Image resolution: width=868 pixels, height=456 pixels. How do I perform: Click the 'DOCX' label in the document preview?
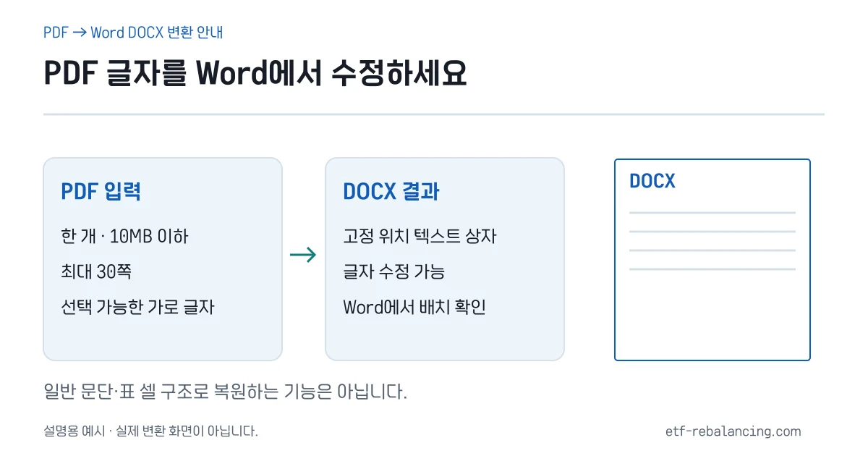[x=652, y=182]
